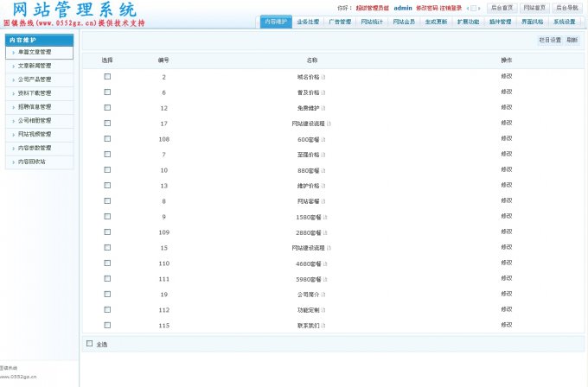The image size is (588, 387).
Task: Check the box for row 7 至强价格
Action: click(x=107, y=154)
